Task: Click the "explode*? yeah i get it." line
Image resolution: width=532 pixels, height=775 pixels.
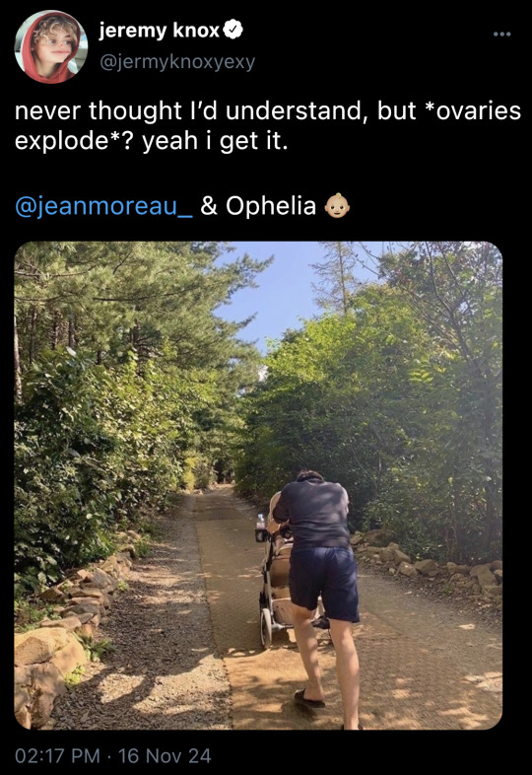Action: click(151, 142)
